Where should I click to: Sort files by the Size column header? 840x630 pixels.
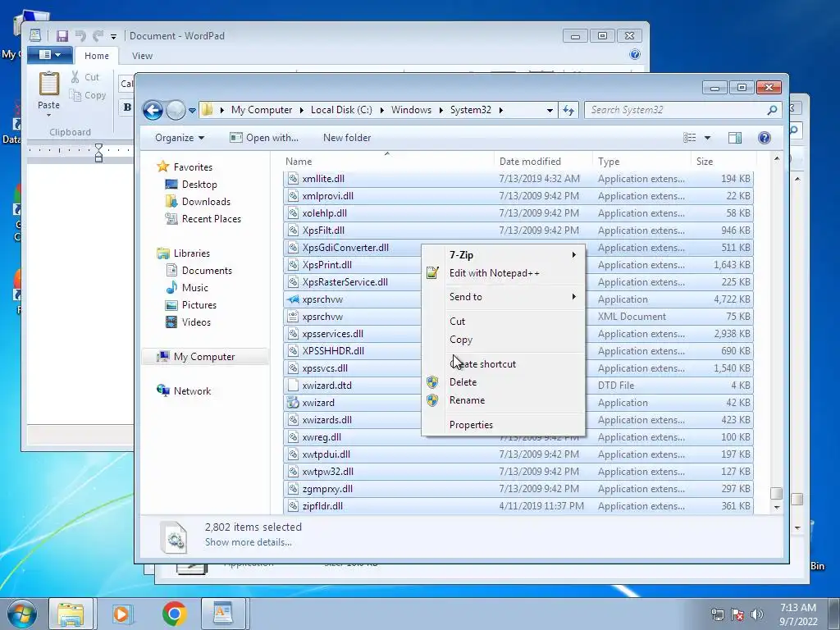click(724, 162)
